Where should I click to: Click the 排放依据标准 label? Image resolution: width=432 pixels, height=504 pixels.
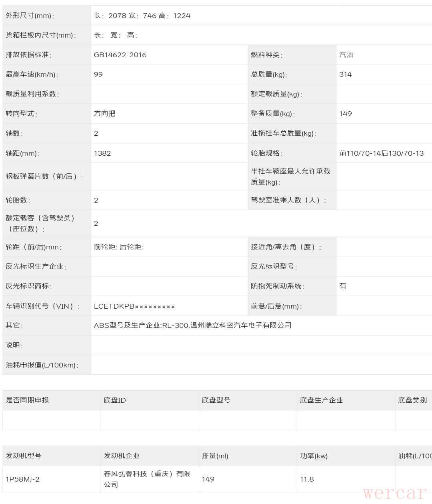tap(28, 55)
